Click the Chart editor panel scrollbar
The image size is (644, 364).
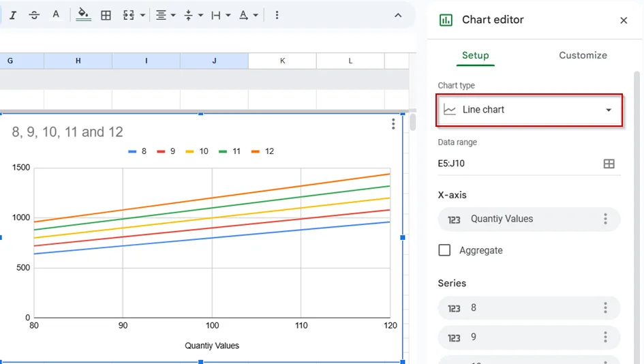pos(637,217)
